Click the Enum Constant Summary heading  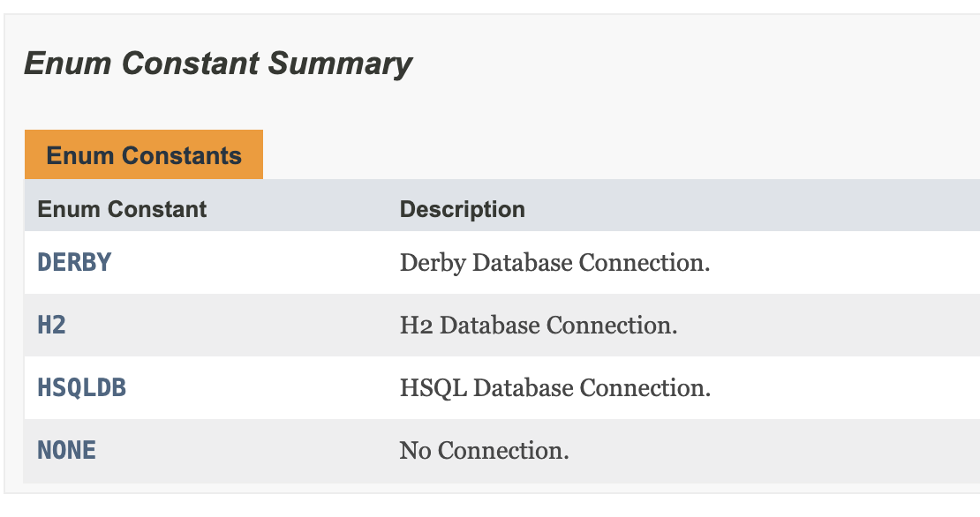[x=218, y=64]
